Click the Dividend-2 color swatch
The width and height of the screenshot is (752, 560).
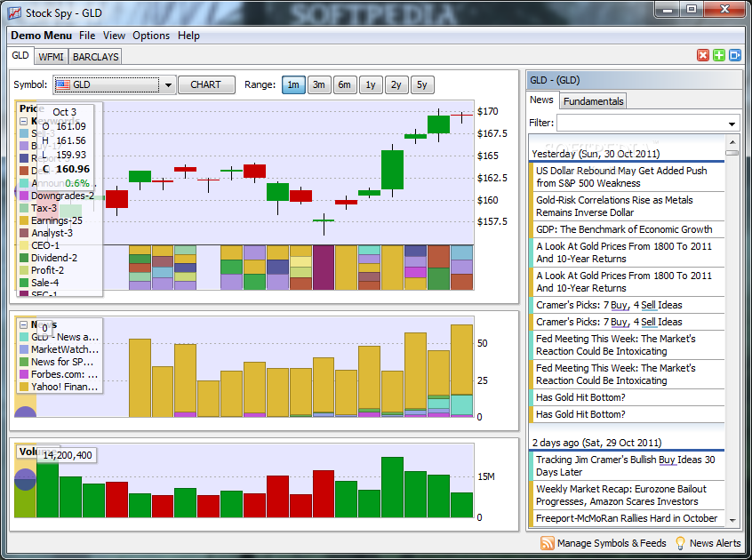24,258
